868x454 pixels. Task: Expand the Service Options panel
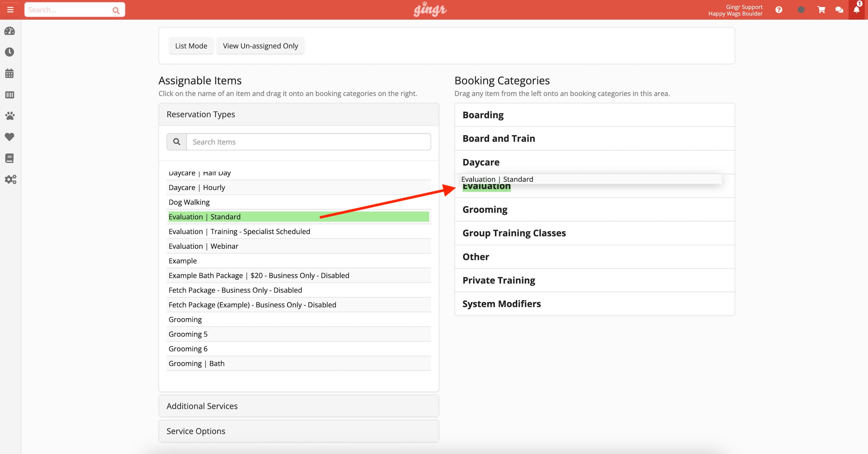(x=298, y=431)
